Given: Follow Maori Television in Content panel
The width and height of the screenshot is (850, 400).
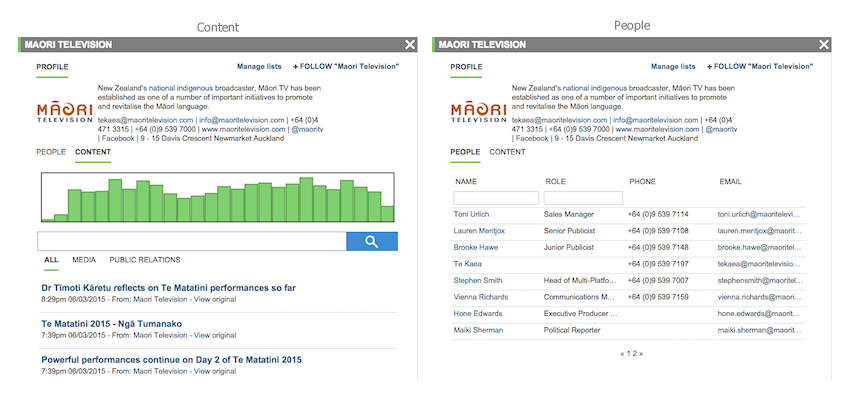Looking at the screenshot, I should click(346, 67).
